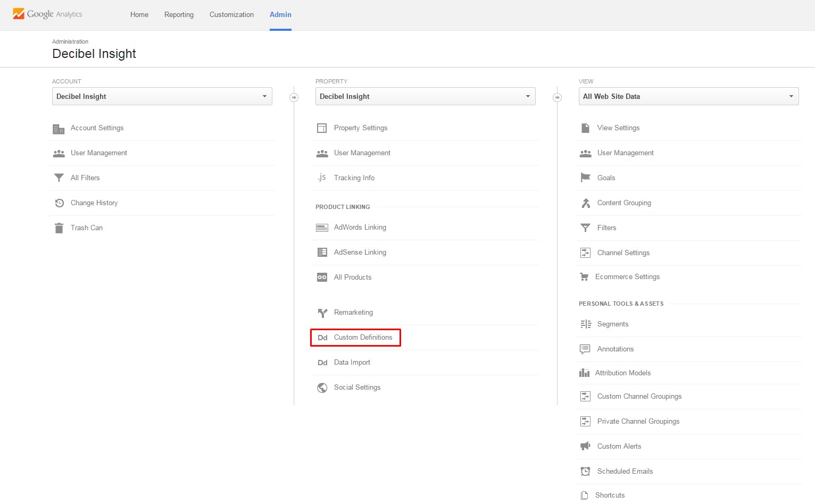Open the Remarketing link
Viewport: 815px width, 504px height.
[x=353, y=313]
